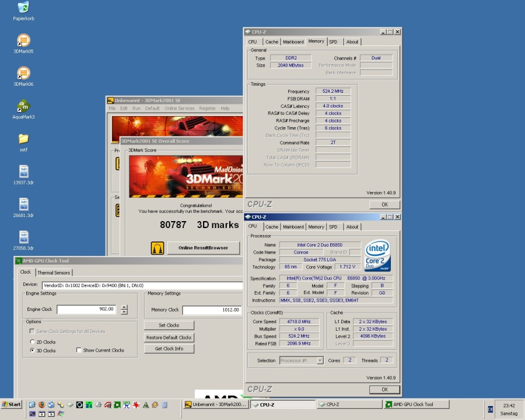Image resolution: width=525 pixels, height=420 pixels.
Task: Open Mainboard tab in the CPU-Z processor window
Action: (x=293, y=227)
